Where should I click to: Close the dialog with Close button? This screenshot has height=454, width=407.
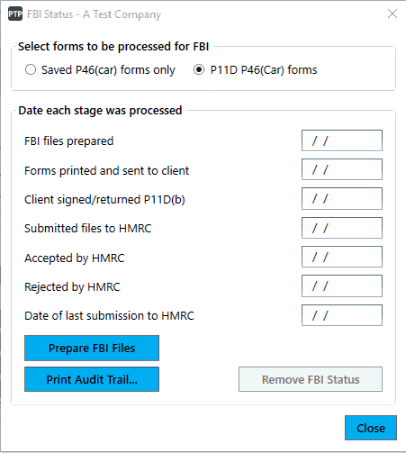click(371, 428)
